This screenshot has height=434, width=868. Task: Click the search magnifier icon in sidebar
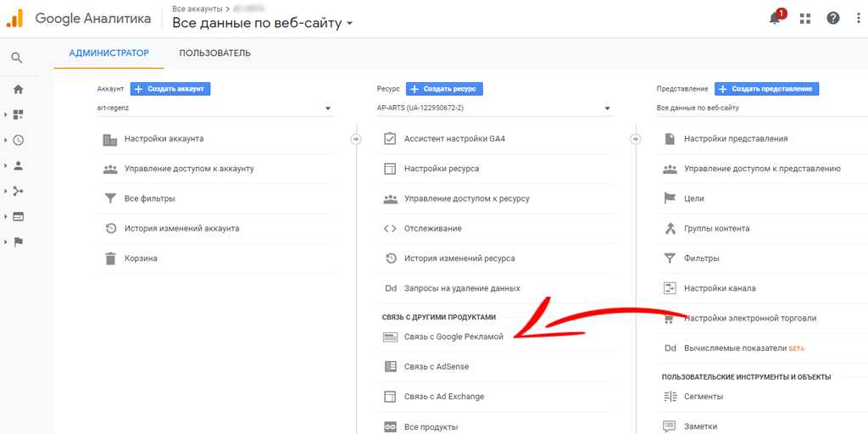[17, 58]
